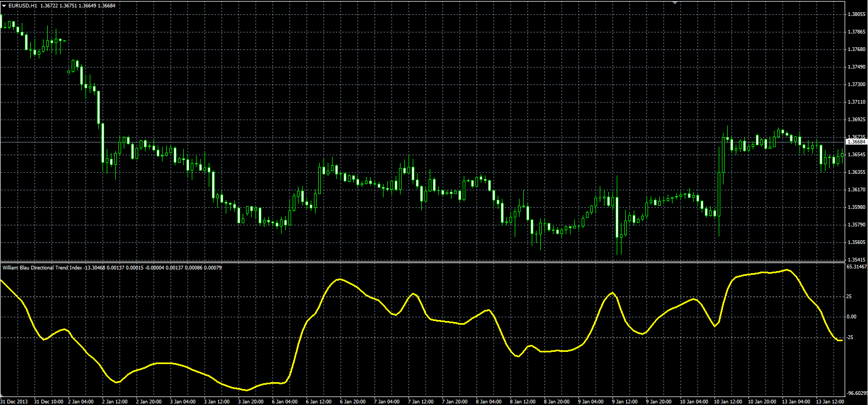
Task: Click the indicator scale label 25
Action: [x=849, y=297]
